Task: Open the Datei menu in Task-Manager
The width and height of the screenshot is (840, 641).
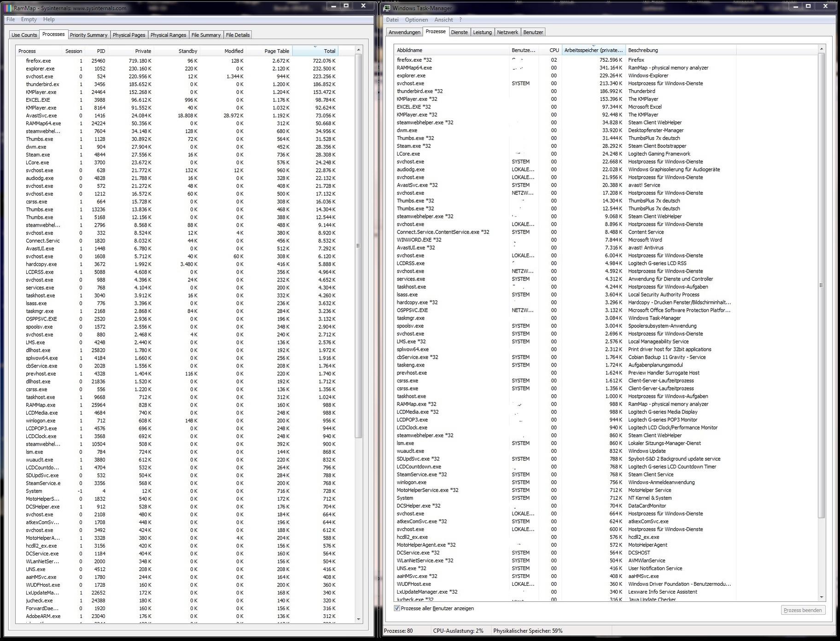Action: coord(392,20)
